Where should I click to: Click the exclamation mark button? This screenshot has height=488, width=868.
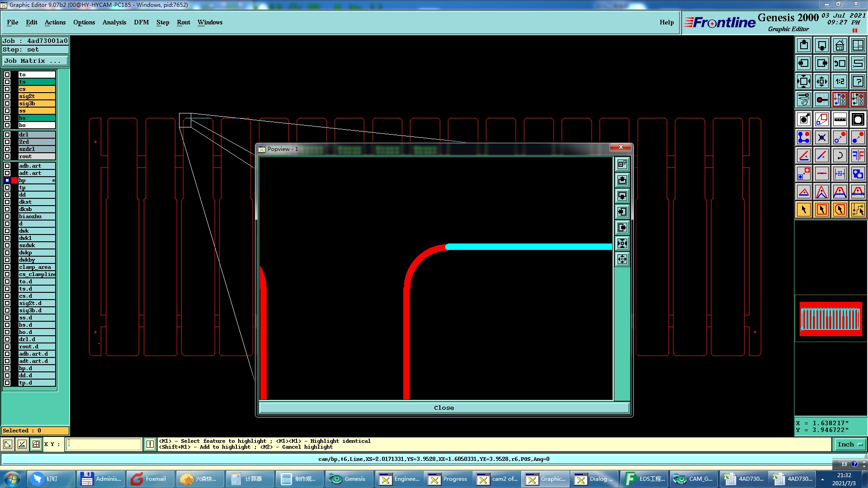150,444
